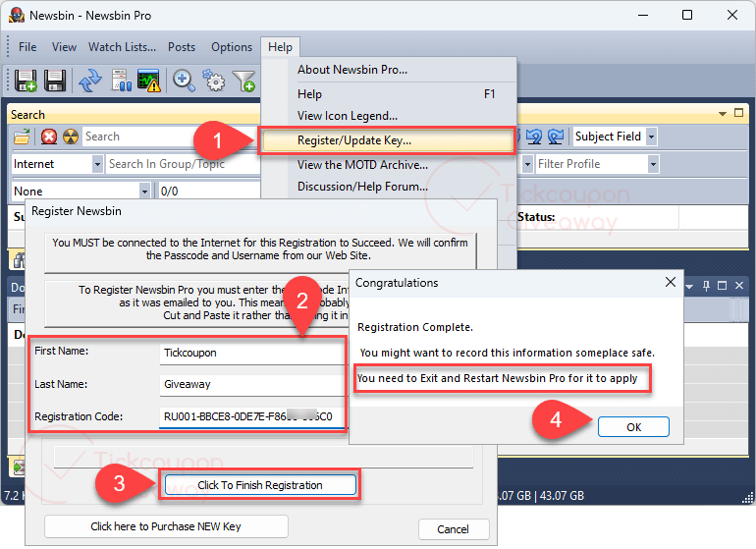This screenshot has width=756, height=549.
Task: Open the Watch Lists menu
Action: tap(122, 47)
